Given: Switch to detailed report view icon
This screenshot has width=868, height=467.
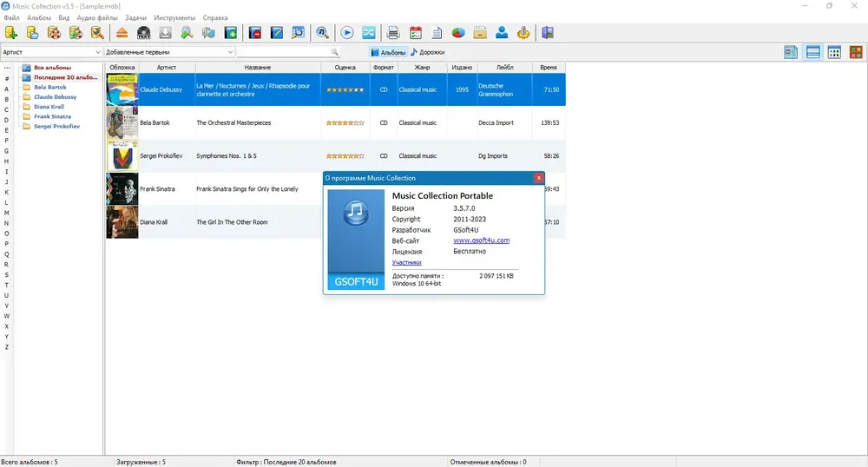Looking at the screenshot, I should pos(791,52).
